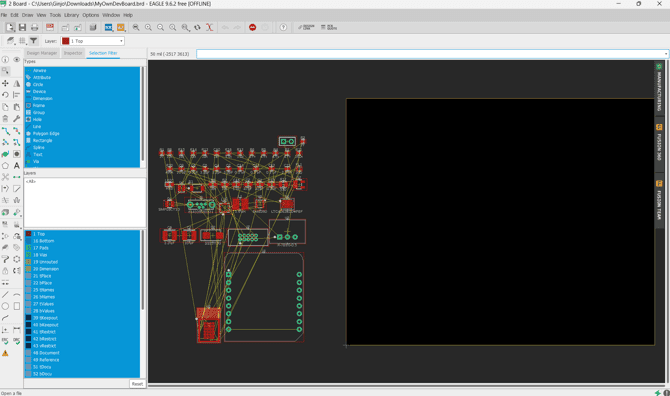Screen dimensions: 670x396
Task: Switch to the Selection Filter tab
Action: (x=103, y=53)
